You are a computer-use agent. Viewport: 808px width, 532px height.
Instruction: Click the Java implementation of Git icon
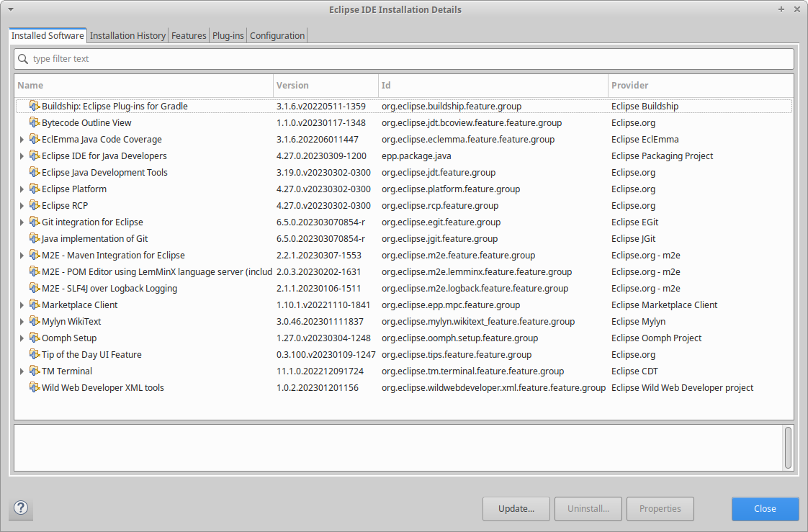[x=35, y=238]
